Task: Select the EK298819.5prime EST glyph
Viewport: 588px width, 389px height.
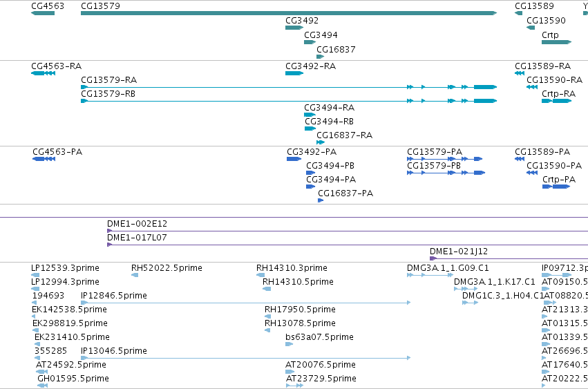Action: pyautogui.click(x=36, y=330)
